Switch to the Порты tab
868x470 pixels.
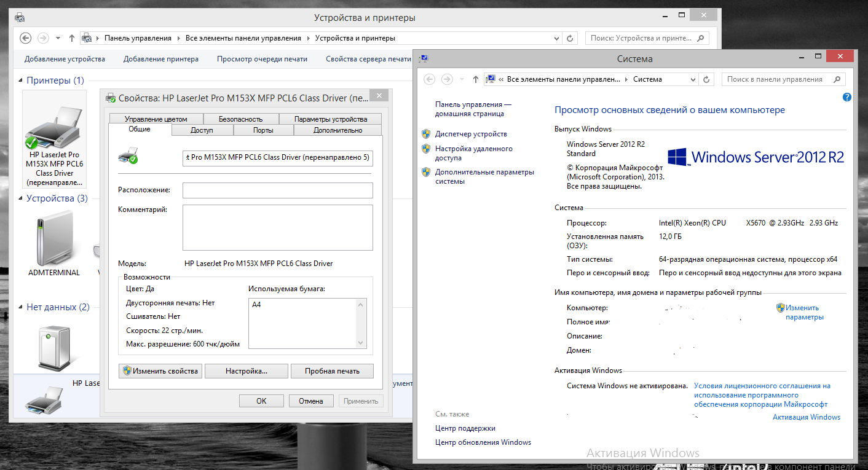[x=263, y=130]
